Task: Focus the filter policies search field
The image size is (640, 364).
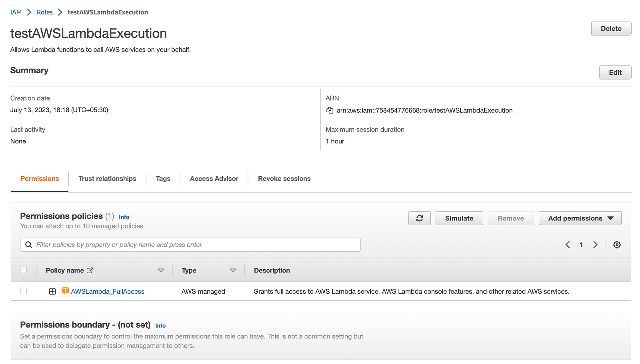Action: tap(190, 245)
